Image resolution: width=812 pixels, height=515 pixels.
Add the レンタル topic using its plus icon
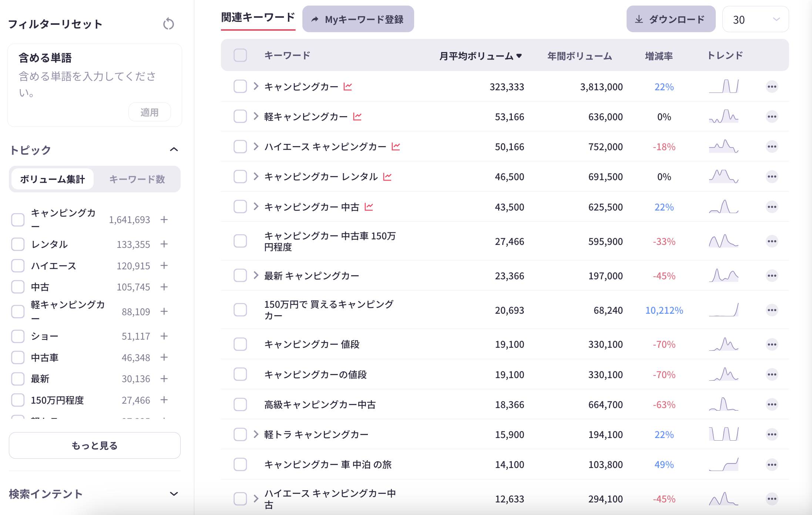[x=164, y=244]
